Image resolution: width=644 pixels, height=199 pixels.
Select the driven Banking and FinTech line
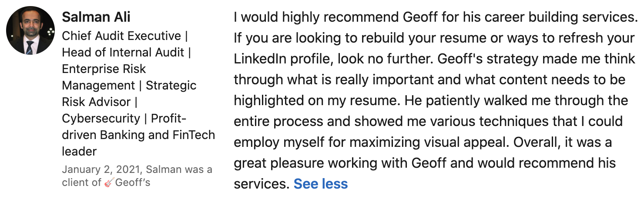tap(138, 135)
